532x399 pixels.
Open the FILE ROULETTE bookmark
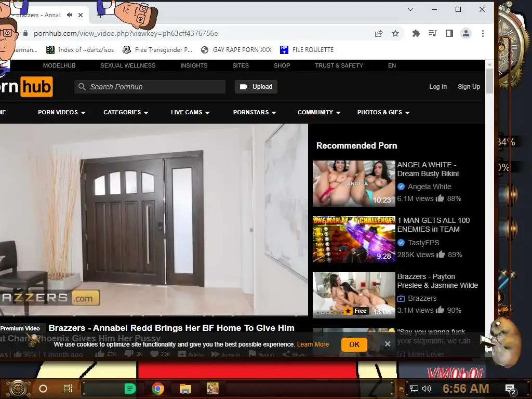307,50
